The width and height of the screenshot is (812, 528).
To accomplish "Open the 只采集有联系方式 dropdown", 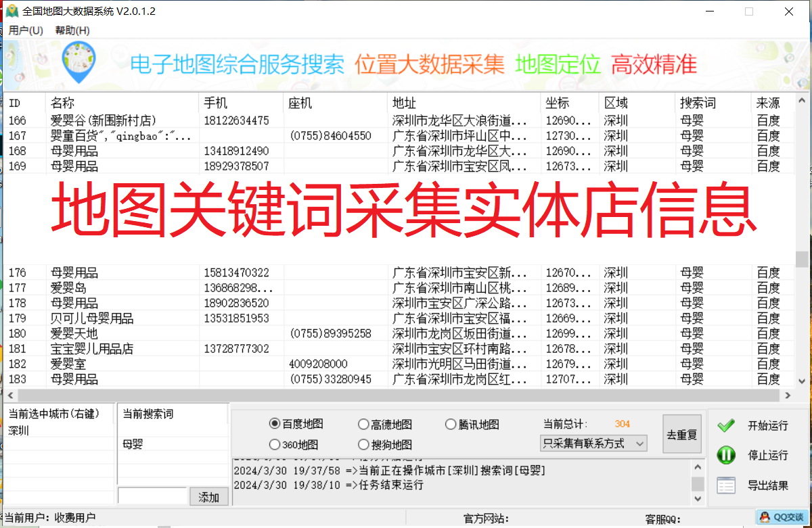I will coord(594,443).
